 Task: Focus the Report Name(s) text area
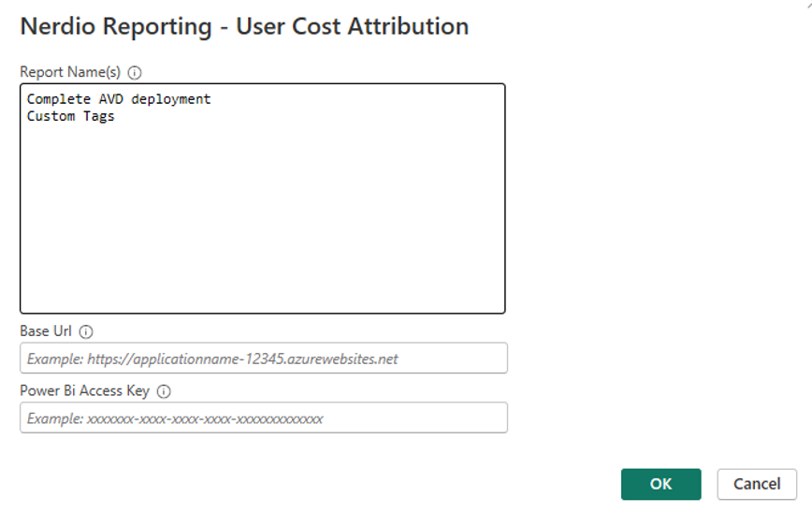(263, 198)
